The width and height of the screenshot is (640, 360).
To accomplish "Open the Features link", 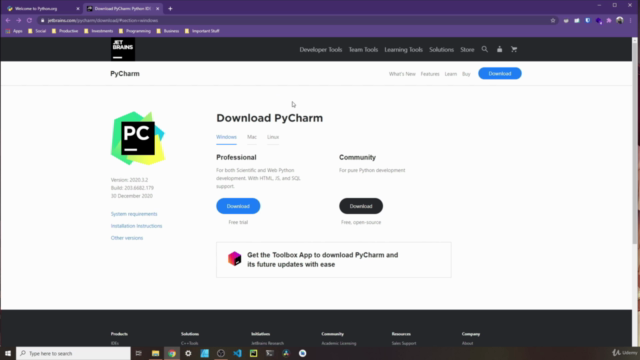I will (430, 74).
